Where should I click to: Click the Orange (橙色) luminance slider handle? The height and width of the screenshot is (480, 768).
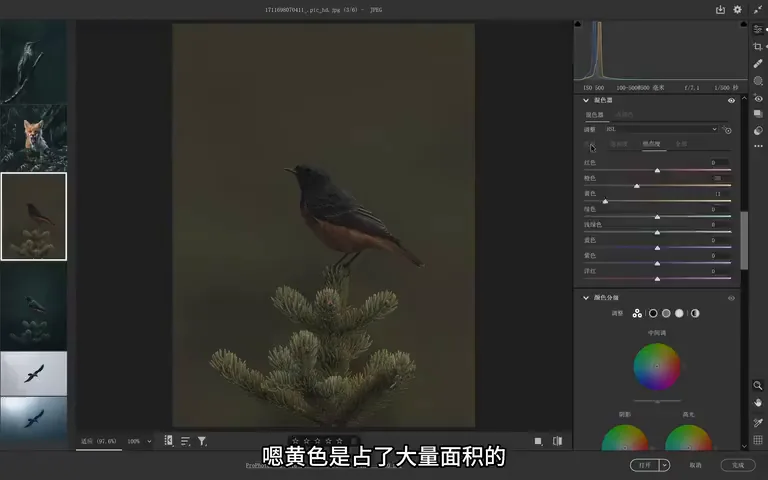tap(637, 186)
